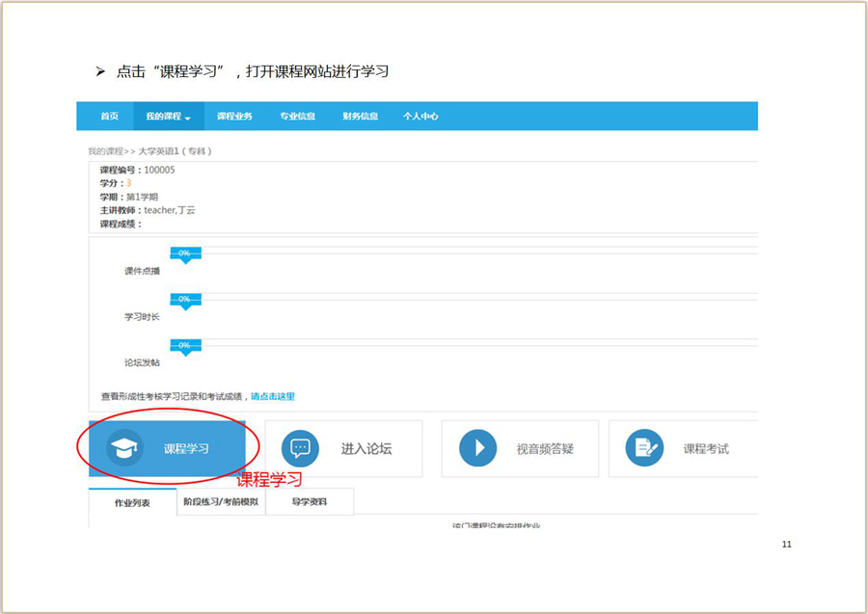Image resolution: width=868 pixels, height=614 pixels.
Task: Click the 0% marker on 学习时长 progress
Action: click(x=184, y=300)
